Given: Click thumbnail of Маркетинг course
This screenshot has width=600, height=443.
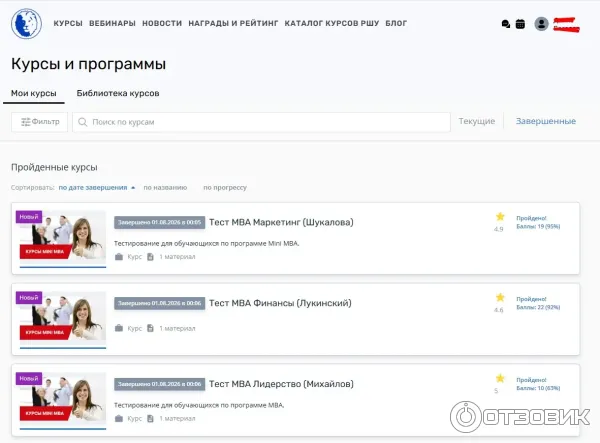Looking at the screenshot, I should tap(63, 237).
